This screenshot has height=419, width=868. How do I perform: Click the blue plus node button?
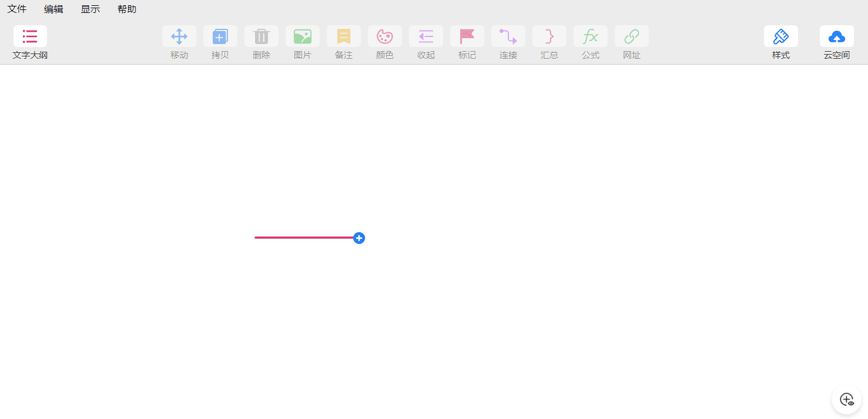(x=359, y=238)
